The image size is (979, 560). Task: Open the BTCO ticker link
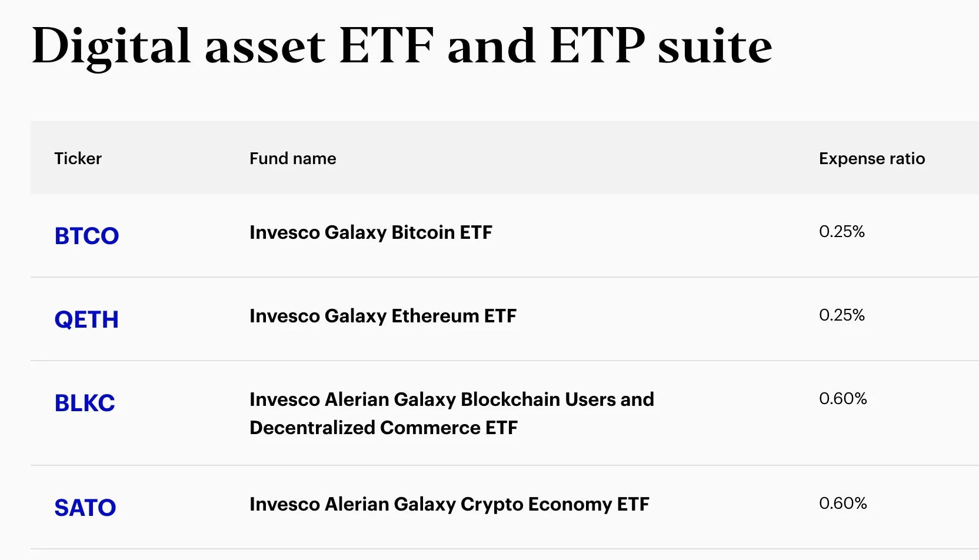(x=86, y=236)
